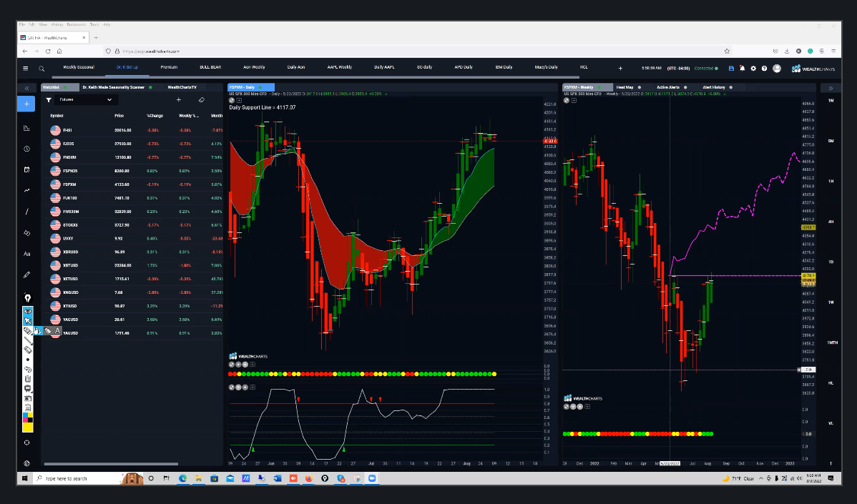Select the trend line chart icon in sidebar
Viewport: 857px width, 504px height.
click(26, 191)
